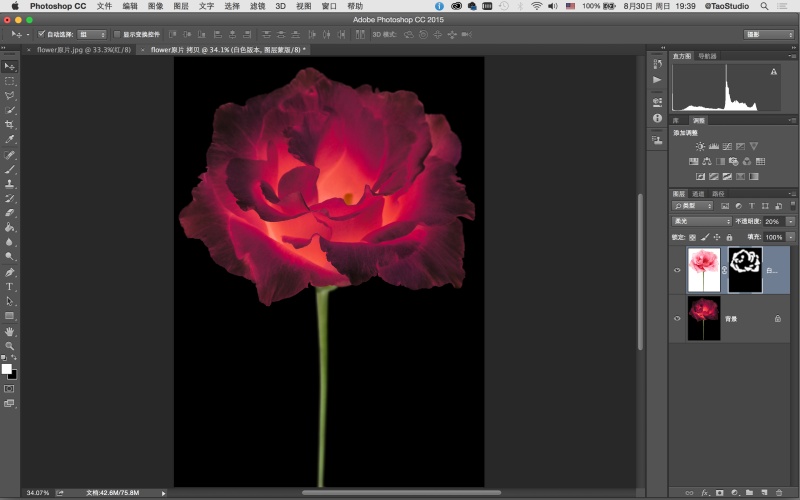The image size is (800, 500).
Task: Hide the masked top layer
Action: point(677,270)
